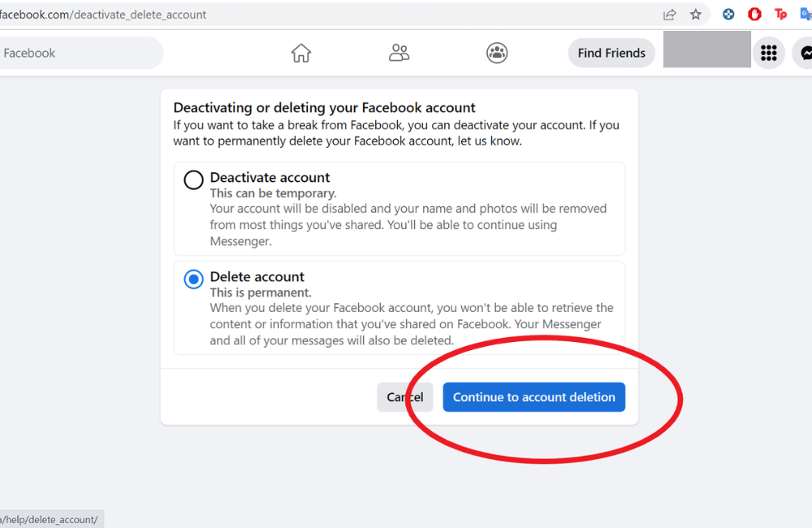This screenshot has width=812, height=528.
Task: Open Messenger from the top right icon
Action: (x=805, y=52)
